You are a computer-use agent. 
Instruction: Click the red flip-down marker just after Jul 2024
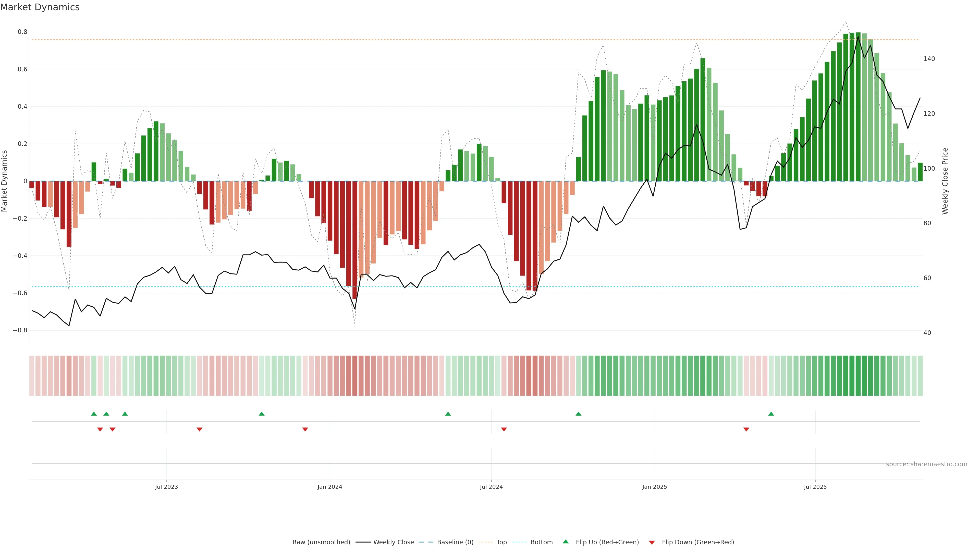click(x=504, y=429)
